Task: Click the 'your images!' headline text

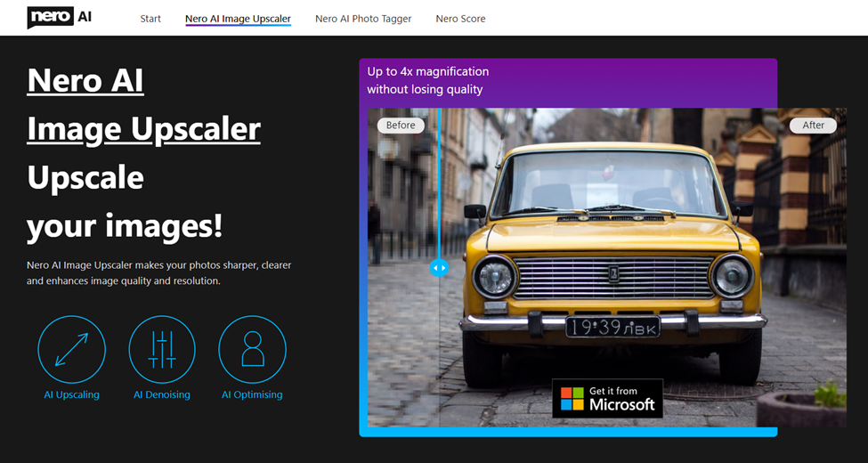Action: tap(125, 226)
